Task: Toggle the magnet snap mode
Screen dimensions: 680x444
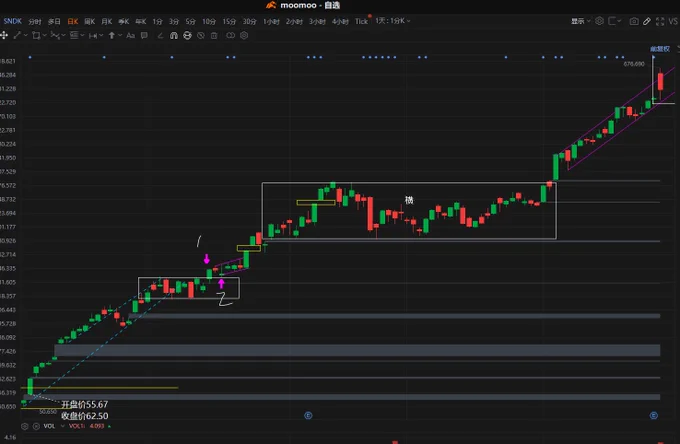Action: (174, 36)
